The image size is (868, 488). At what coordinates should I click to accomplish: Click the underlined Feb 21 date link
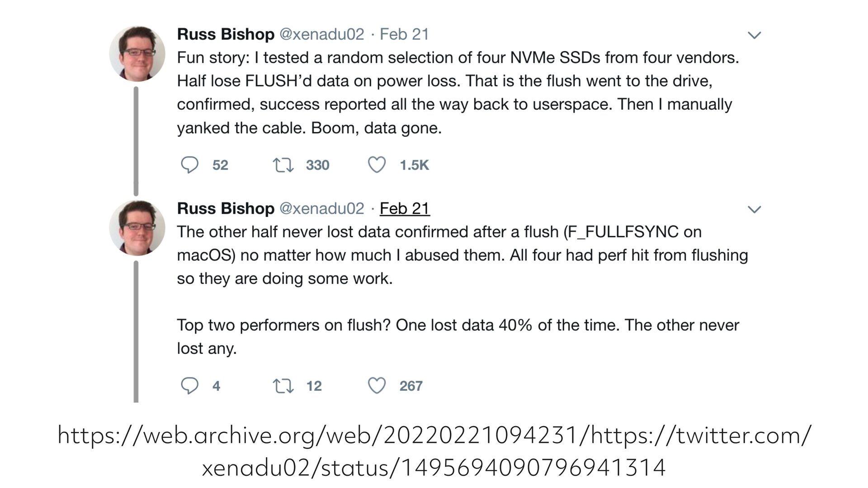(x=405, y=208)
